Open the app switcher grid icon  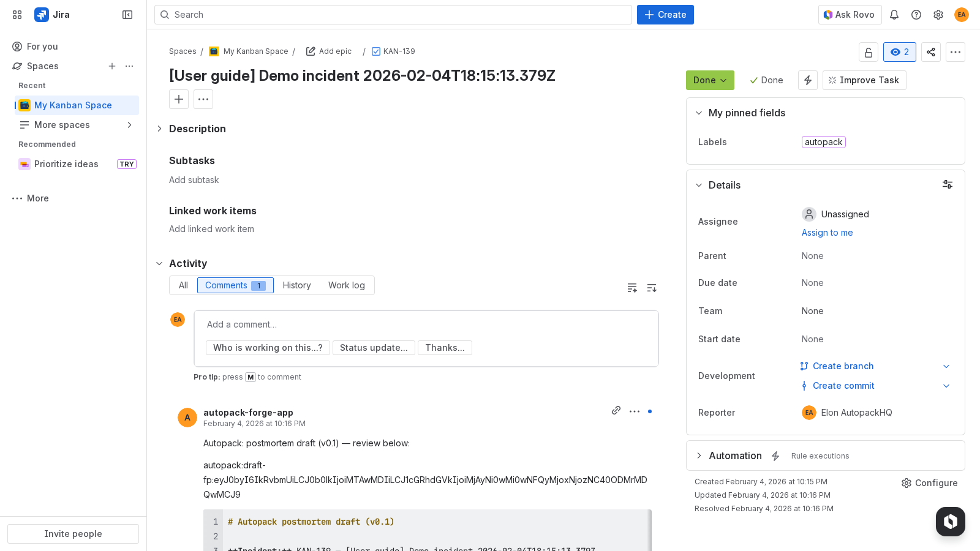tap(17, 14)
